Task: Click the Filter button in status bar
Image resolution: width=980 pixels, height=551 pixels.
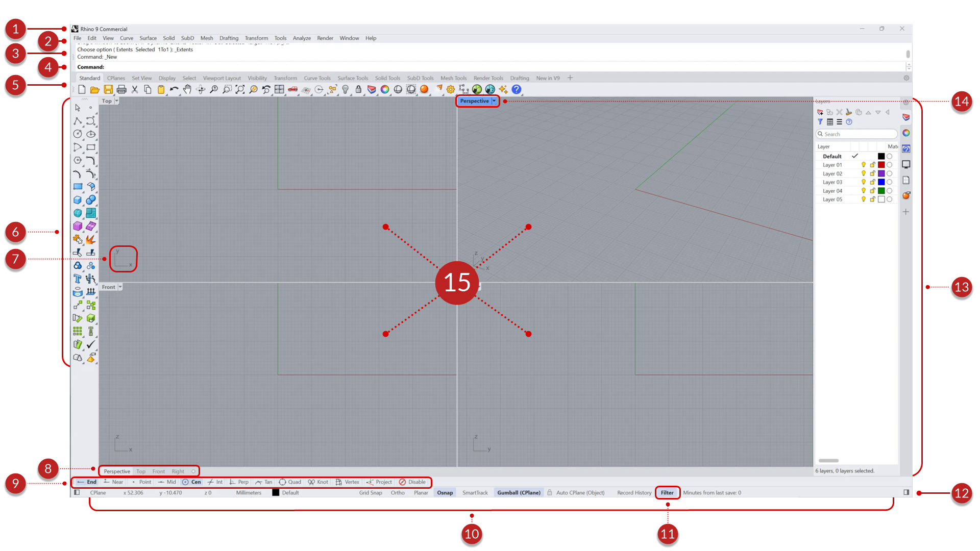Action: point(667,493)
